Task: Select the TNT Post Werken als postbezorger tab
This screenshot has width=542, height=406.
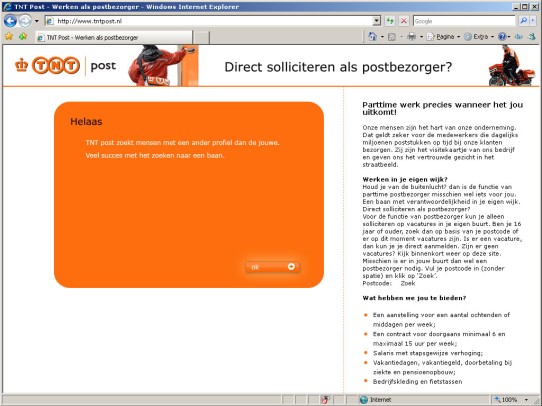Action: 114,37
